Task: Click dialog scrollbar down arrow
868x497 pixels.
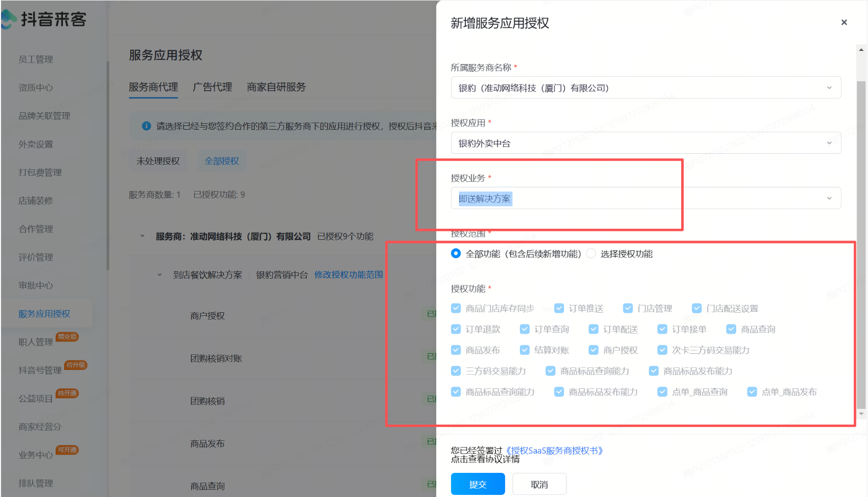Action: (x=861, y=414)
